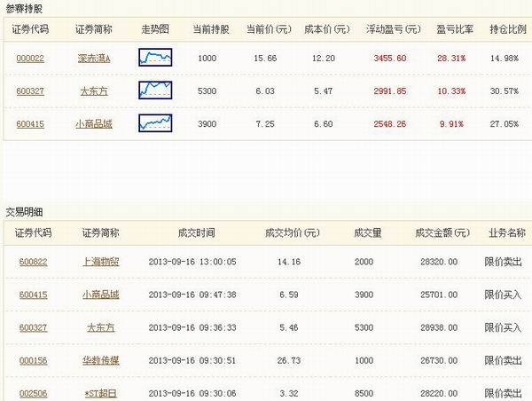Click trade time 2013-09-16 13:00:05
The height and width of the screenshot is (401, 532).
192,262
